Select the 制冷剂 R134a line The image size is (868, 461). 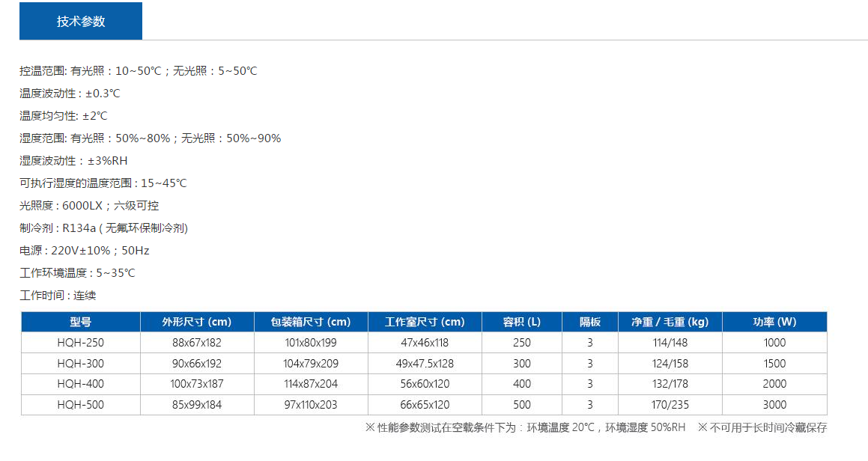(x=103, y=228)
